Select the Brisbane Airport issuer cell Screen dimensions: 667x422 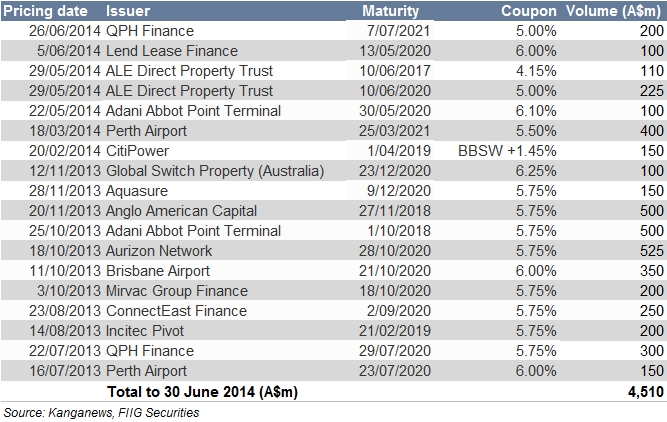(x=158, y=271)
